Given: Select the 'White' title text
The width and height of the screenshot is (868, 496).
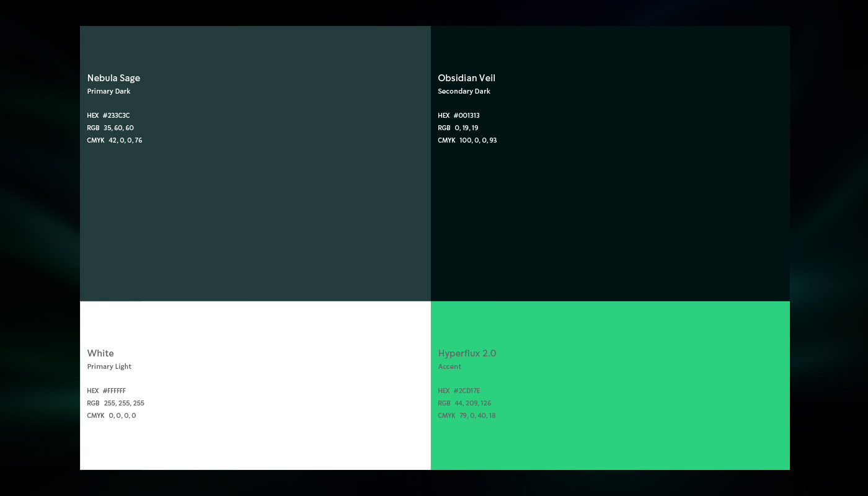Looking at the screenshot, I should point(100,353).
